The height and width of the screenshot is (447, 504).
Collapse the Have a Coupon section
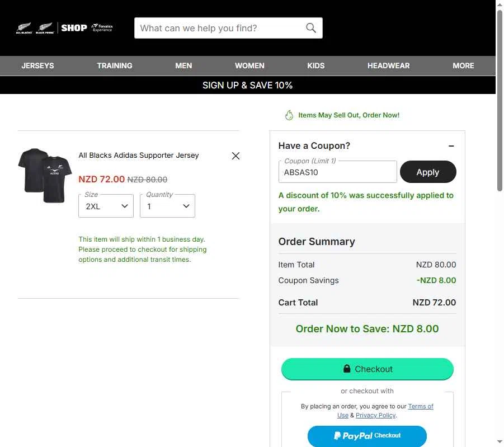tap(451, 146)
